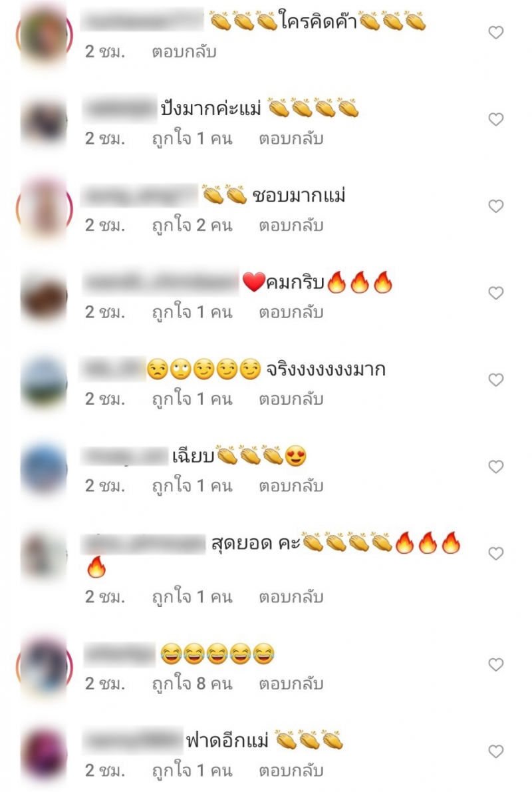
Task: Like the 'ใครคิดค๊า' comment with heart icon
Action: point(495,33)
